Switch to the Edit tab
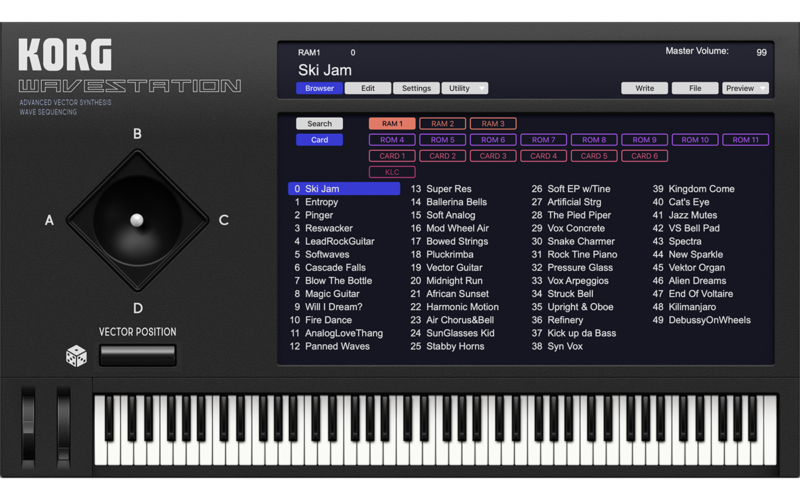 pyautogui.click(x=368, y=88)
